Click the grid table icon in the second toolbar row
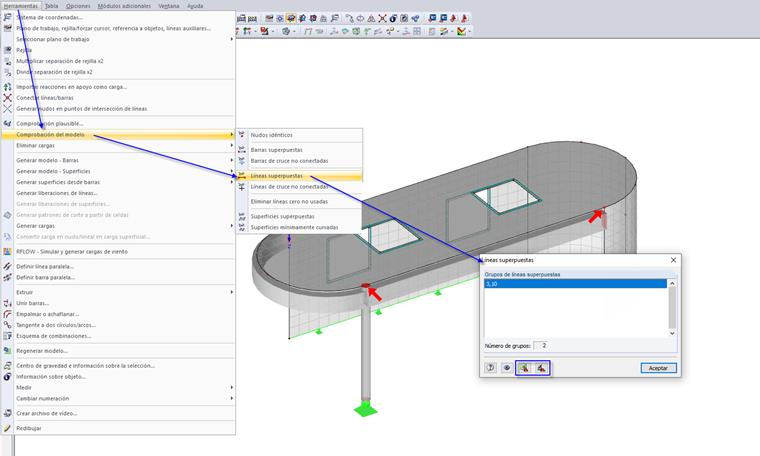The width and height of the screenshot is (760, 456). coord(417,31)
